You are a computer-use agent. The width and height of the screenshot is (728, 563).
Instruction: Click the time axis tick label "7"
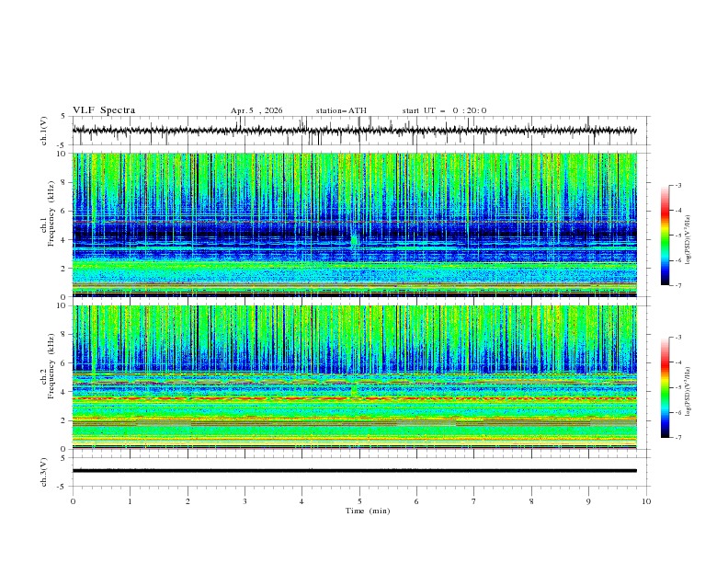474,501
